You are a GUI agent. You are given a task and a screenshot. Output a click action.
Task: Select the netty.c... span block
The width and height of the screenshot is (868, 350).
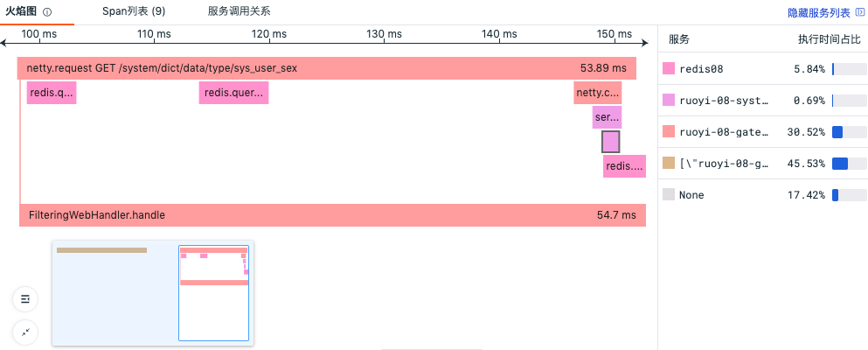597,93
